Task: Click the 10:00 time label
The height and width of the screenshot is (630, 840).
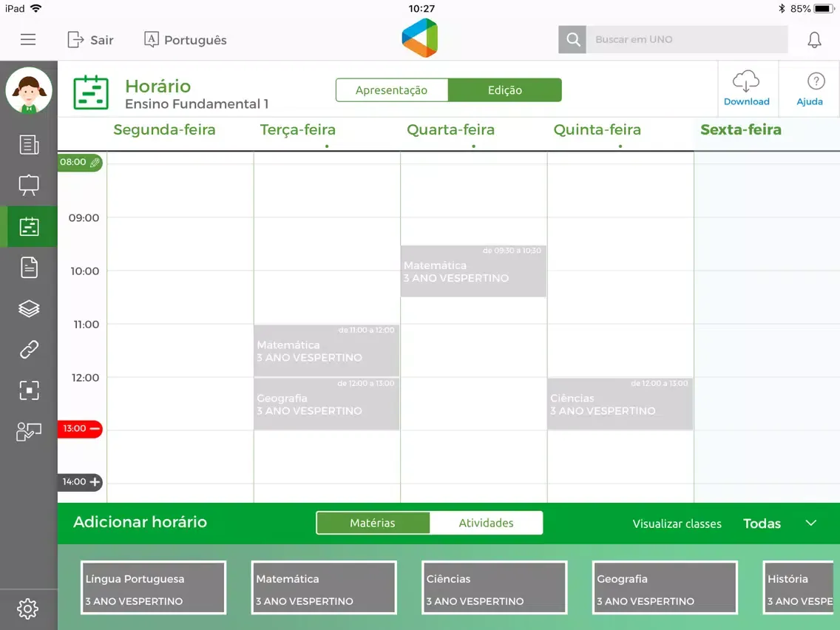Action: pos(84,271)
